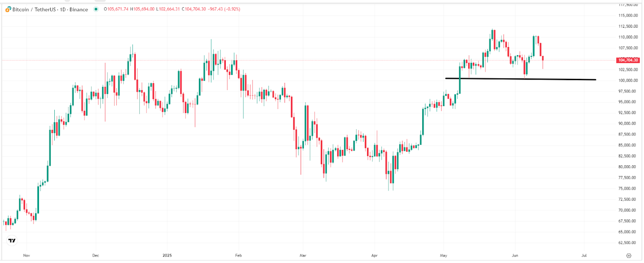Click the 115,000.00 price axis label

coord(628,16)
